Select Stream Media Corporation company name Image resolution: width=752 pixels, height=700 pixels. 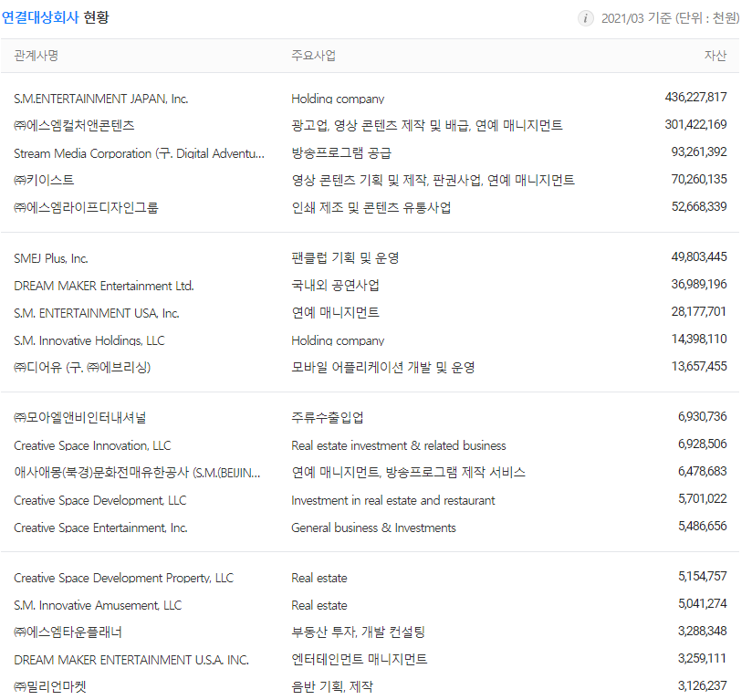pyautogui.click(x=139, y=153)
